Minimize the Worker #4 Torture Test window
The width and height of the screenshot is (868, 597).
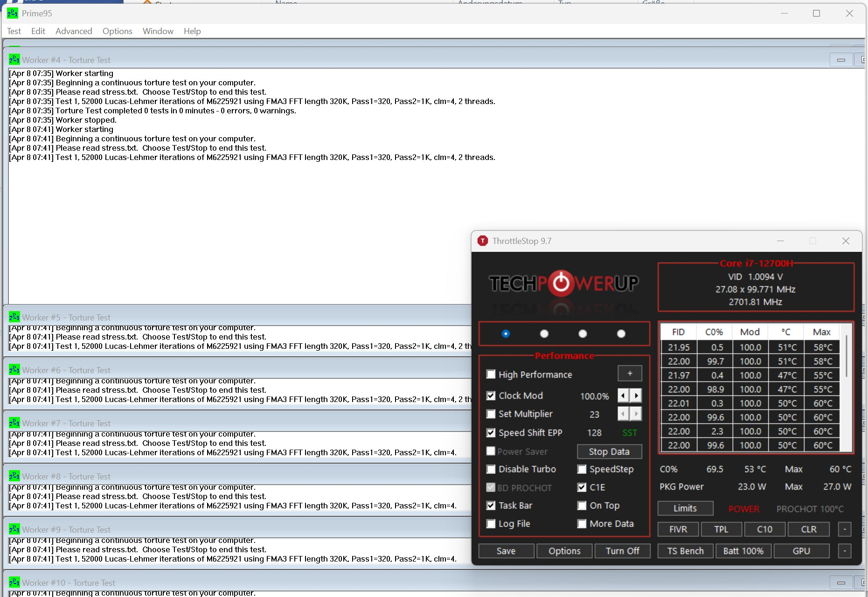pos(841,60)
